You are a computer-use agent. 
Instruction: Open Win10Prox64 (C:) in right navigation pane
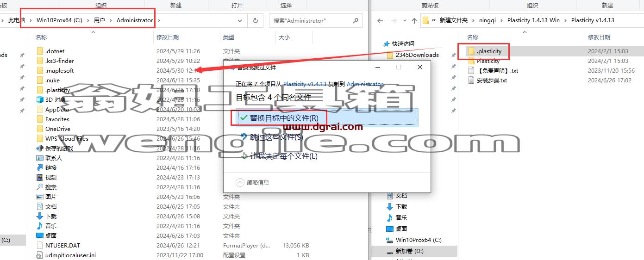(419, 240)
